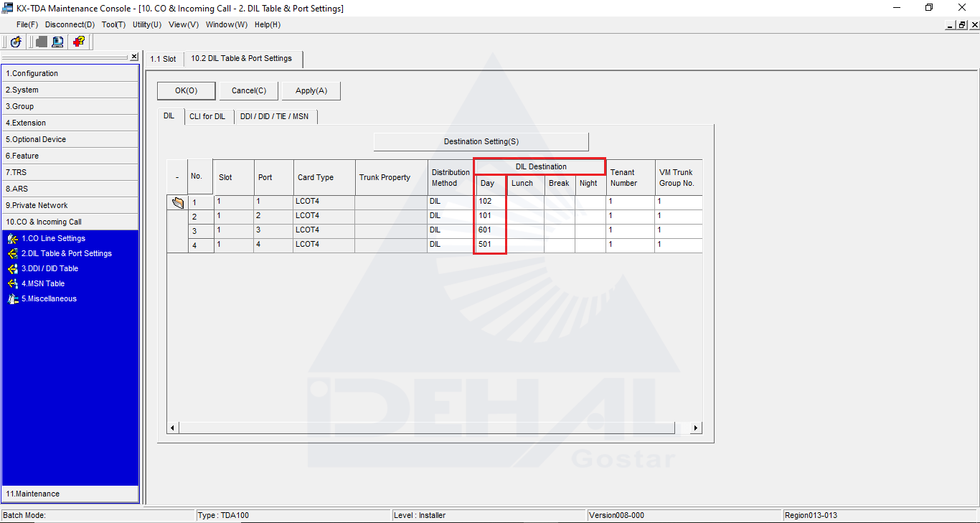This screenshot has height=523, width=980.
Task: Expand the 7.TRS section
Action: pos(70,172)
